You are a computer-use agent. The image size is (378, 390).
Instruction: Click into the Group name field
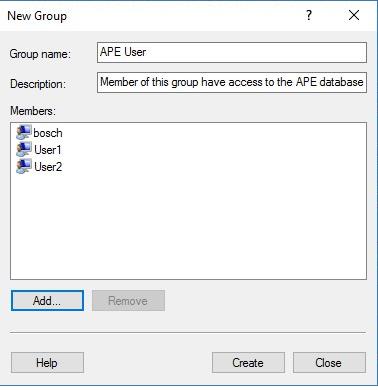pos(232,52)
